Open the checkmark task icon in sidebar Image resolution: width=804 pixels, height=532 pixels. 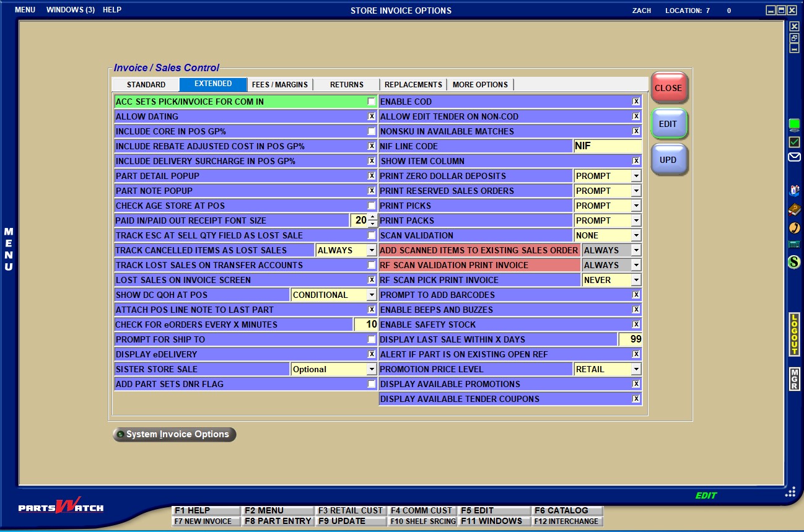click(794, 142)
